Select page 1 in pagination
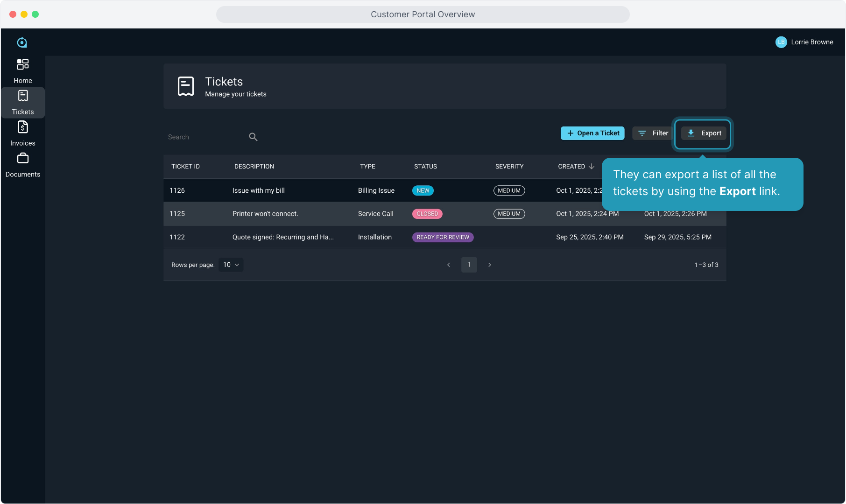This screenshot has height=504, width=846. pos(469,265)
